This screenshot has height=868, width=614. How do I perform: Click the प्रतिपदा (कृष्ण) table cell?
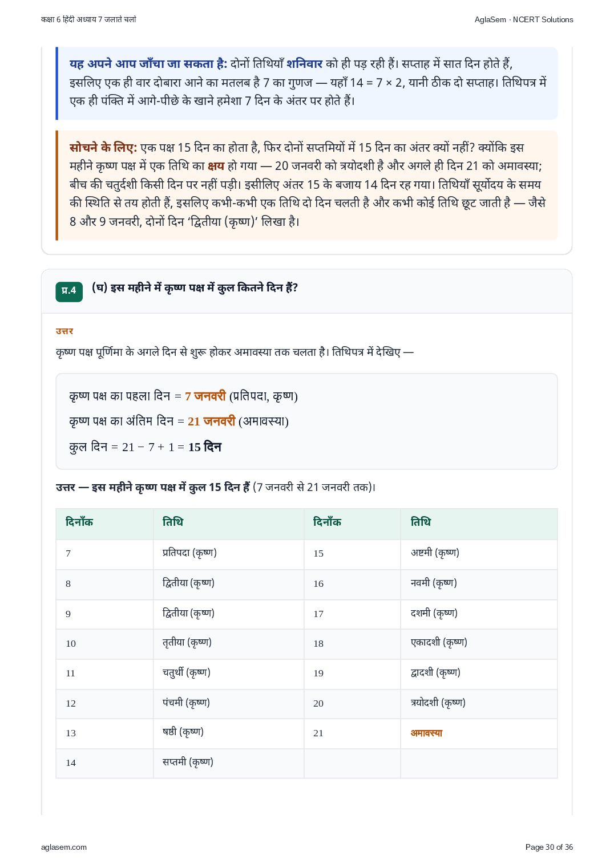(x=228, y=554)
